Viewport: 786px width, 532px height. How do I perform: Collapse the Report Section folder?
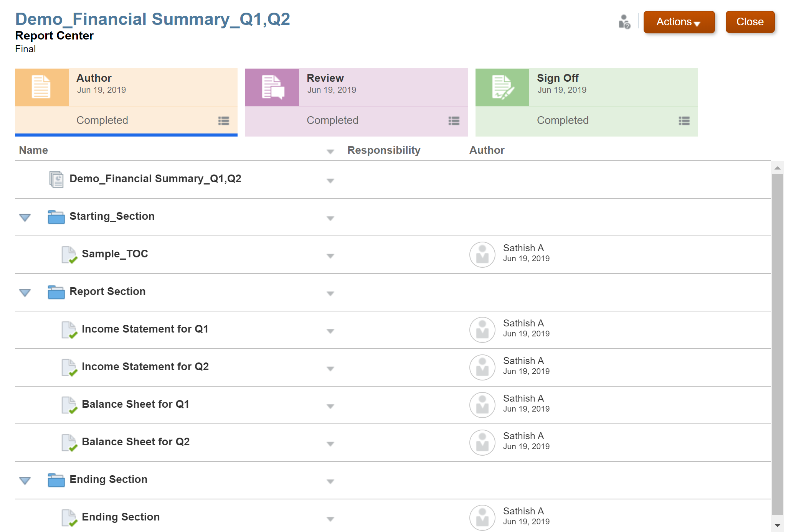(25, 293)
